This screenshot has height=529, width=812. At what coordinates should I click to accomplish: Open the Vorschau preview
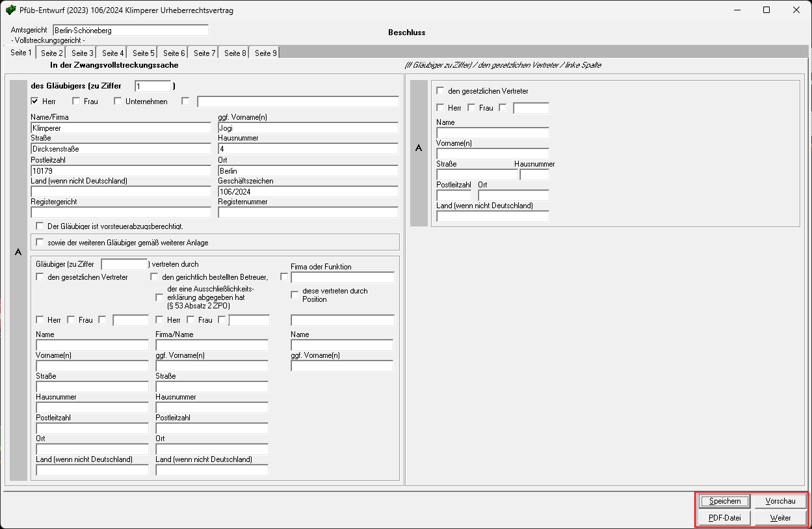tap(780, 501)
